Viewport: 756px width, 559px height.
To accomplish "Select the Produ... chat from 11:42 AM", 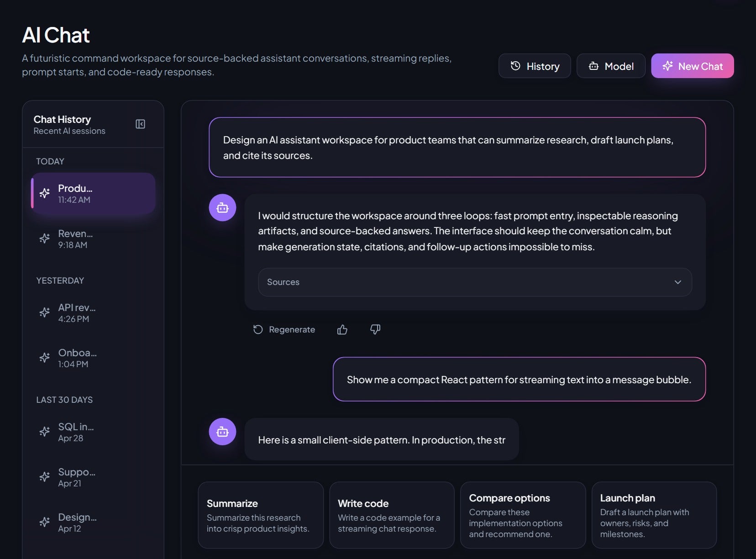I will [x=93, y=194].
